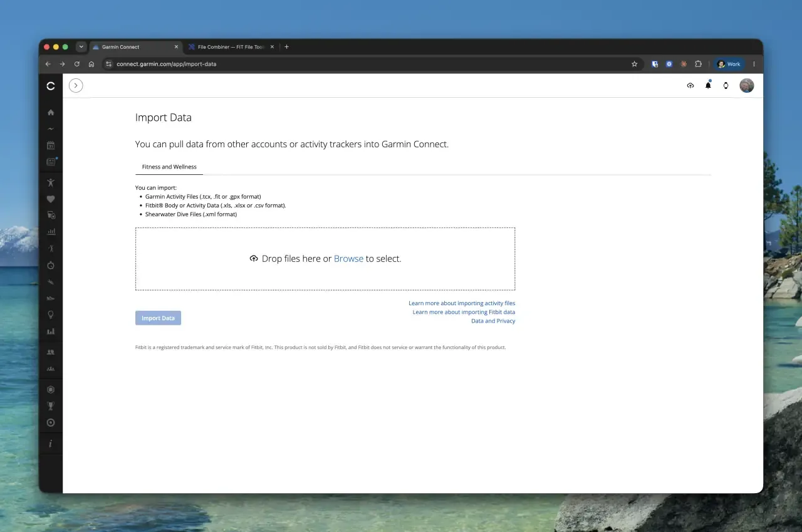Viewport: 802px width, 532px height.
Task: Open the Daily Summary wave-line sidebar icon
Action: click(x=51, y=128)
